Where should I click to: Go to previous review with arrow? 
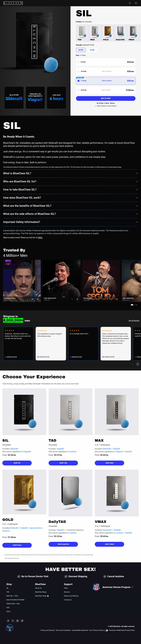click(132, 364)
